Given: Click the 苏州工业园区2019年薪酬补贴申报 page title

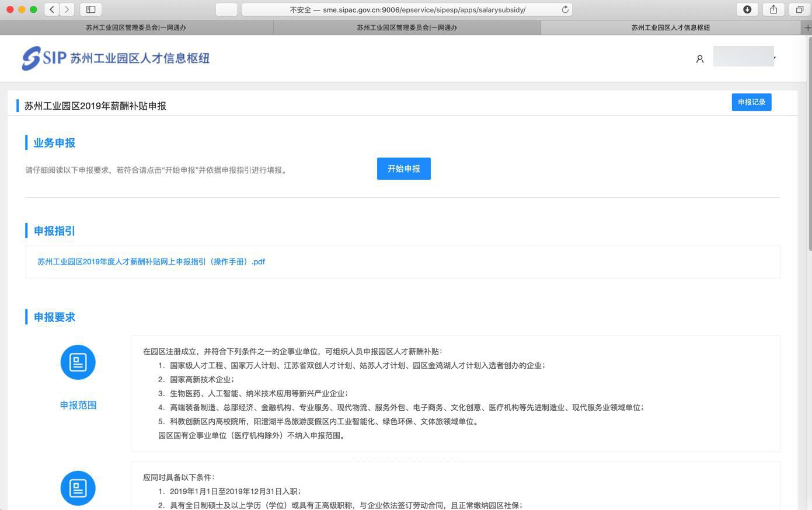Looking at the screenshot, I should pos(95,106).
